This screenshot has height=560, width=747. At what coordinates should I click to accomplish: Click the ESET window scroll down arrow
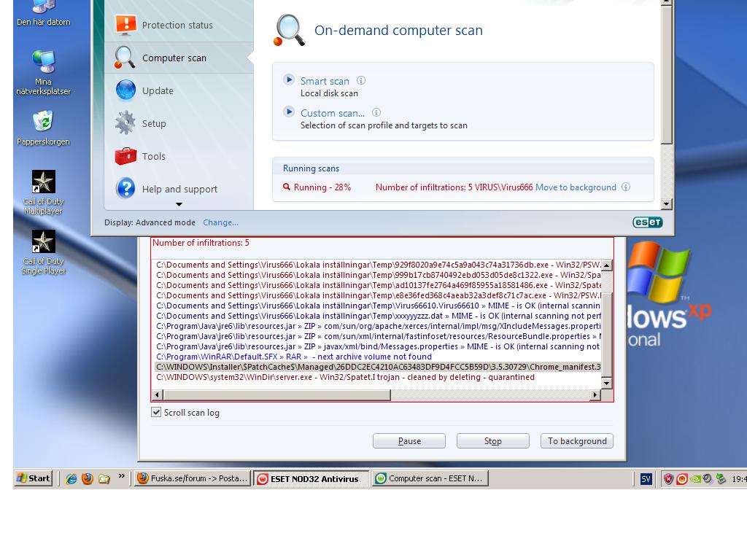click(667, 204)
